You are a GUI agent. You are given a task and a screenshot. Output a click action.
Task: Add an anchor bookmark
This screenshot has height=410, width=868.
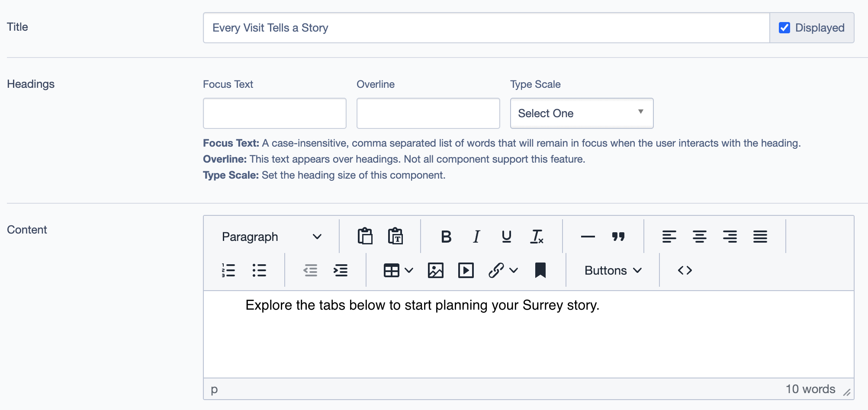tap(540, 270)
